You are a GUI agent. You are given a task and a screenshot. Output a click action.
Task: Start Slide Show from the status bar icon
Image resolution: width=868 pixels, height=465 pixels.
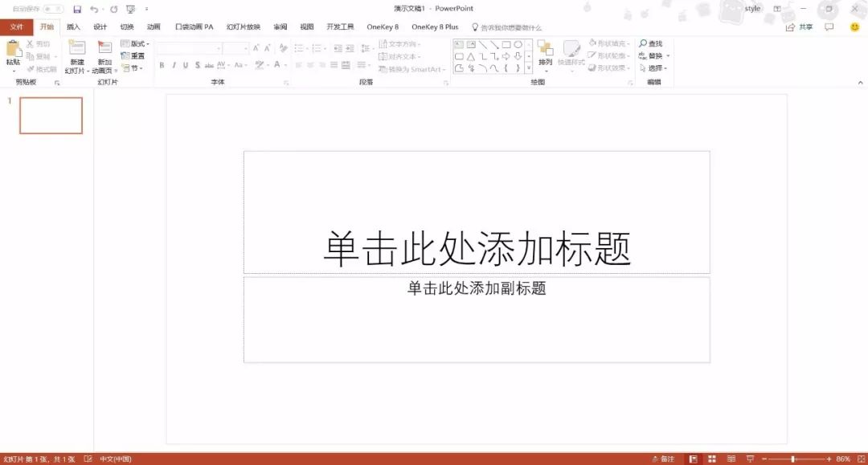point(750,459)
